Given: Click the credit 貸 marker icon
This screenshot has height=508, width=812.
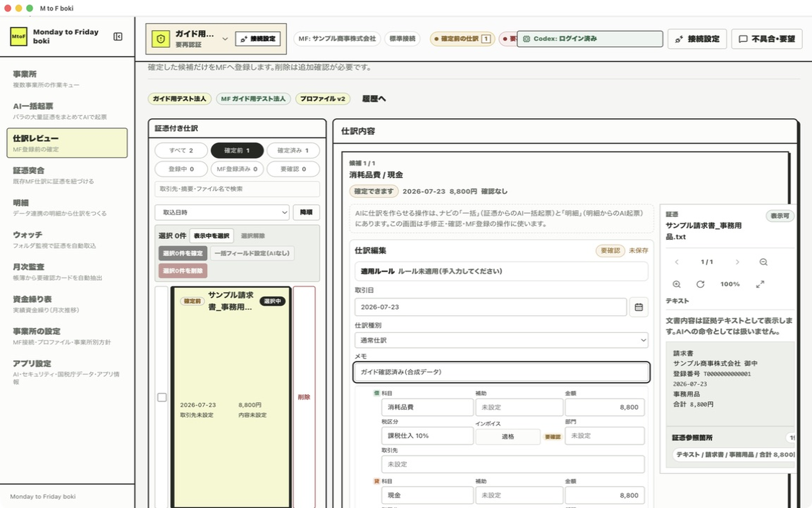Looking at the screenshot, I should 376,481.
